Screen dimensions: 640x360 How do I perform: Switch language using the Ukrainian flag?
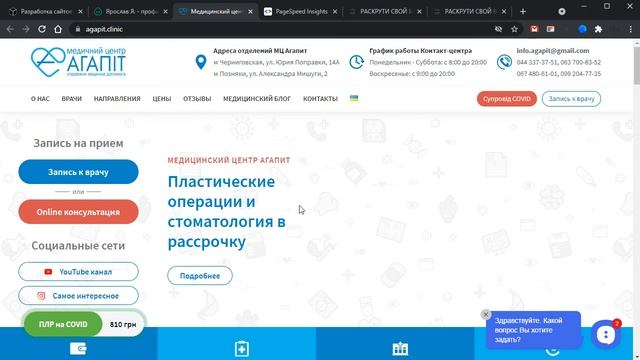click(354, 98)
